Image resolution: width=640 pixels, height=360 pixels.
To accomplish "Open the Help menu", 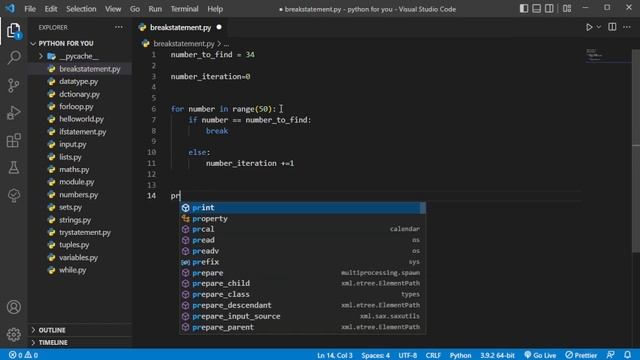I will [x=215, y=9].
